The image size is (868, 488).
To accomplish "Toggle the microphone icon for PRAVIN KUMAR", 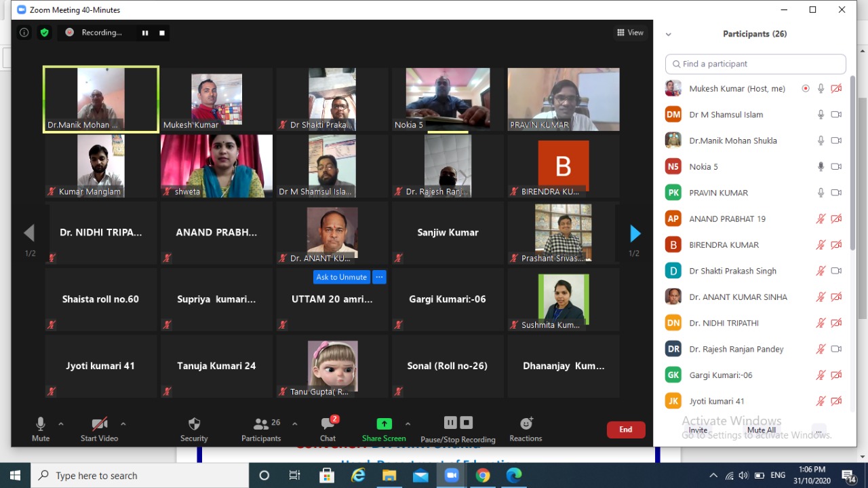I will tap(821, 193).
